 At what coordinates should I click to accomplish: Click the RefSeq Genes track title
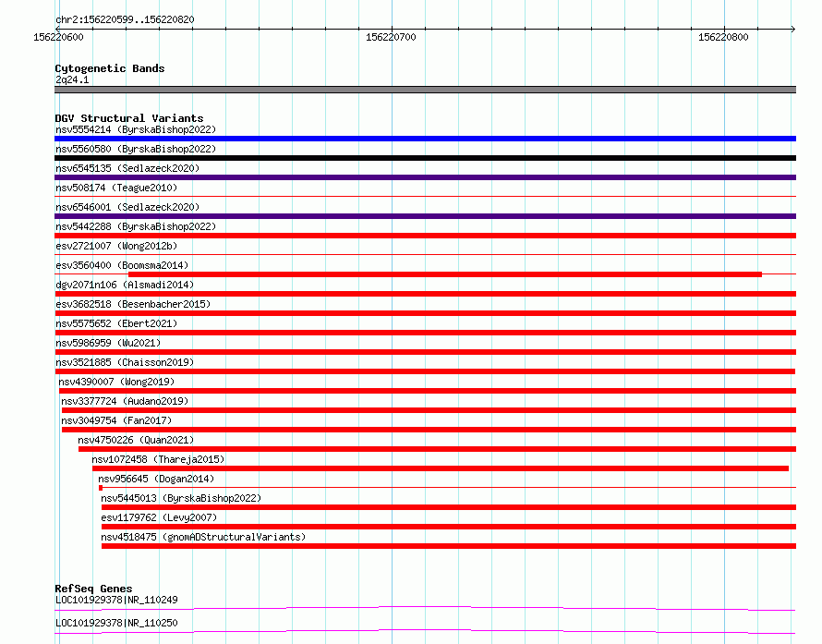[x=93, y=589]
